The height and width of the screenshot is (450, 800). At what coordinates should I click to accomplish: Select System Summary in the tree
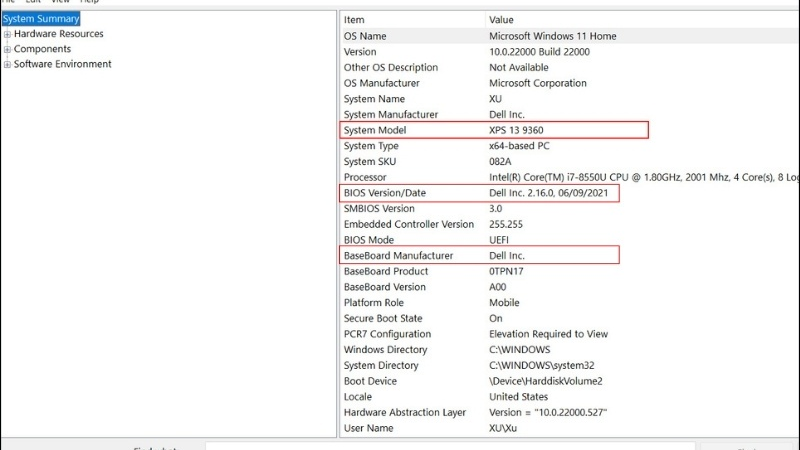[x=41, y=19]
